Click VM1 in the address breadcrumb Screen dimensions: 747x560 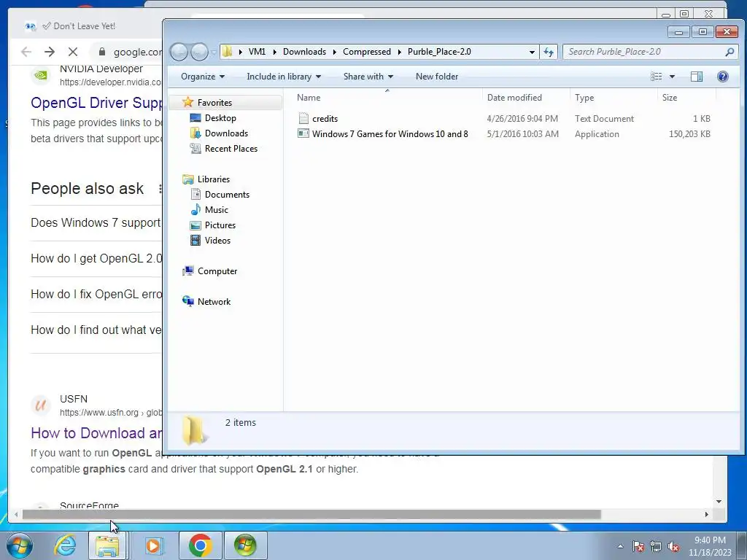tap(257, 52)
